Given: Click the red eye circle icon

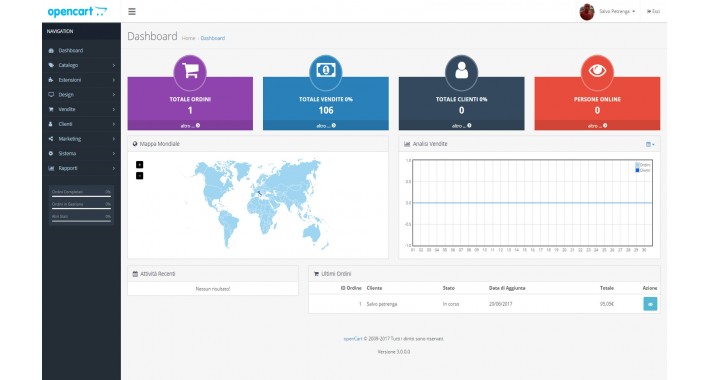Looking at the screenshot, I should (x=597, y=72).
